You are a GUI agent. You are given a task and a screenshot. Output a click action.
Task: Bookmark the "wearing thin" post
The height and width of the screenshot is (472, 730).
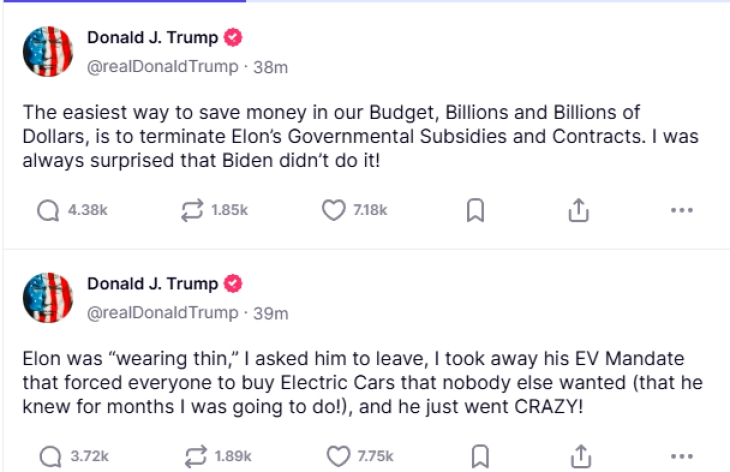(x=479, y=457)
